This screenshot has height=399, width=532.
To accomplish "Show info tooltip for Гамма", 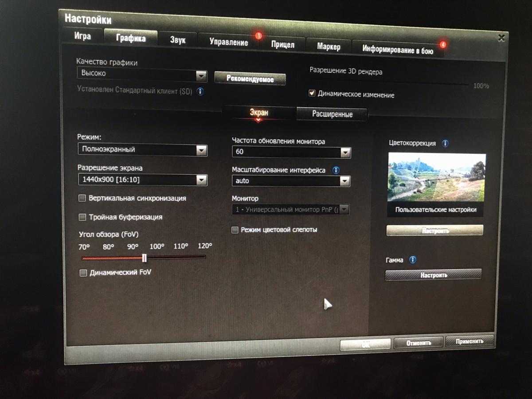I will click(413, 260).
